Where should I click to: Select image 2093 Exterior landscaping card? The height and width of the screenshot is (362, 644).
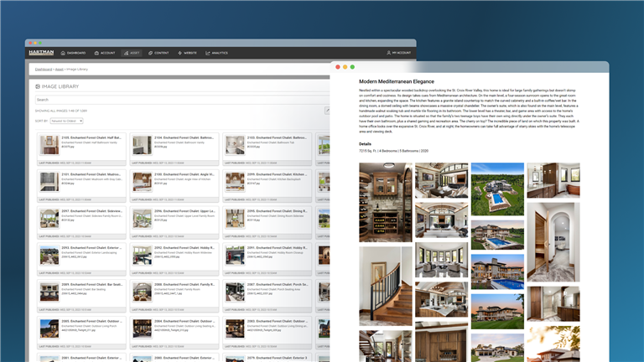coord(49,255)
